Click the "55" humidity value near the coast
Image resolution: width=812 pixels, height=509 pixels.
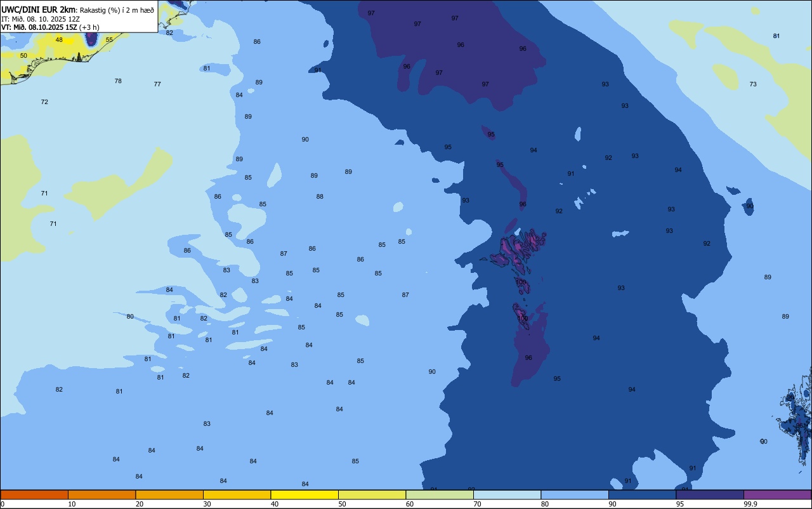[x=109, y=40]
